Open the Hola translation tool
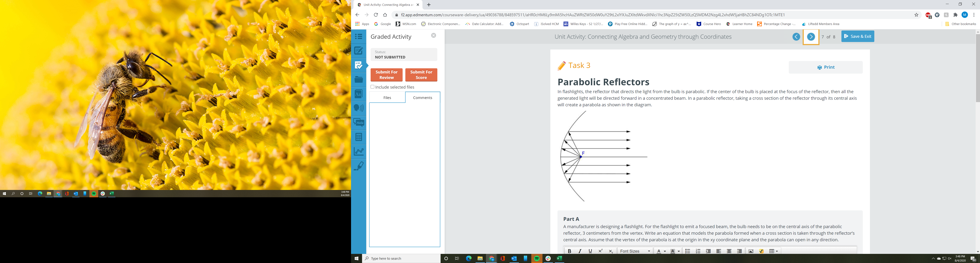Viewport: 980px width, 263px height. point(358,122)
